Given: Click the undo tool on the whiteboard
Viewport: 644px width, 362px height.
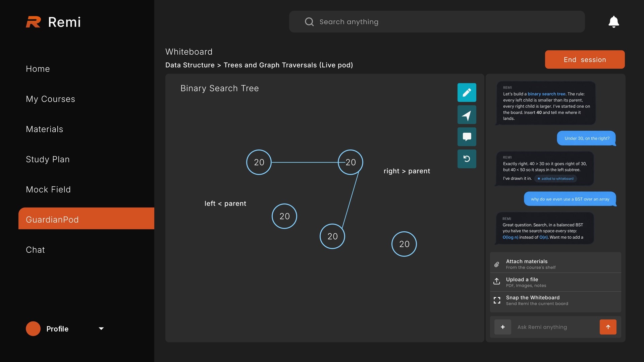Looking at the screenshot, I should point(467,159).
